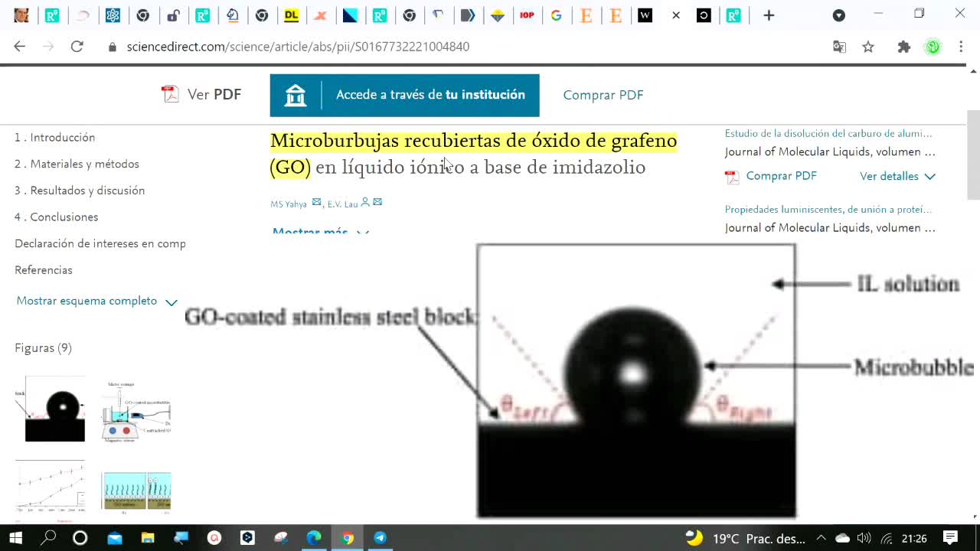Open the Chrome extensions puzzle icon
980x551 pixels.
click(904, 47)
